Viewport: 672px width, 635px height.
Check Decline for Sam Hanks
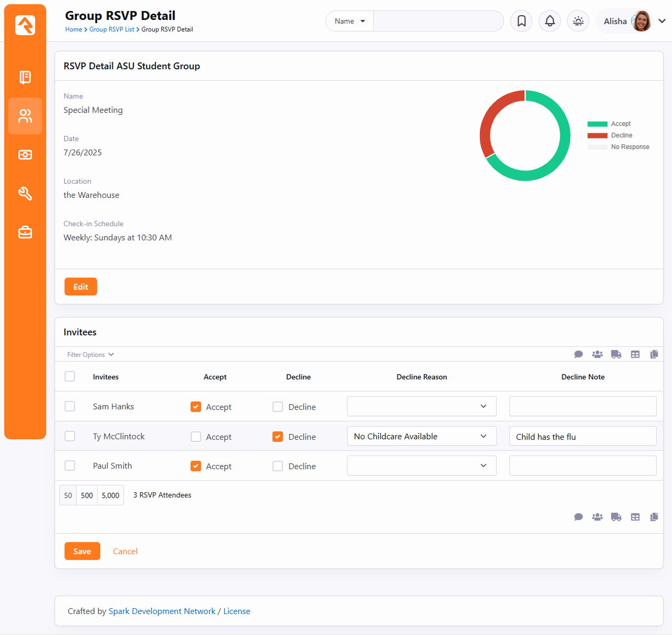[278, 407]
